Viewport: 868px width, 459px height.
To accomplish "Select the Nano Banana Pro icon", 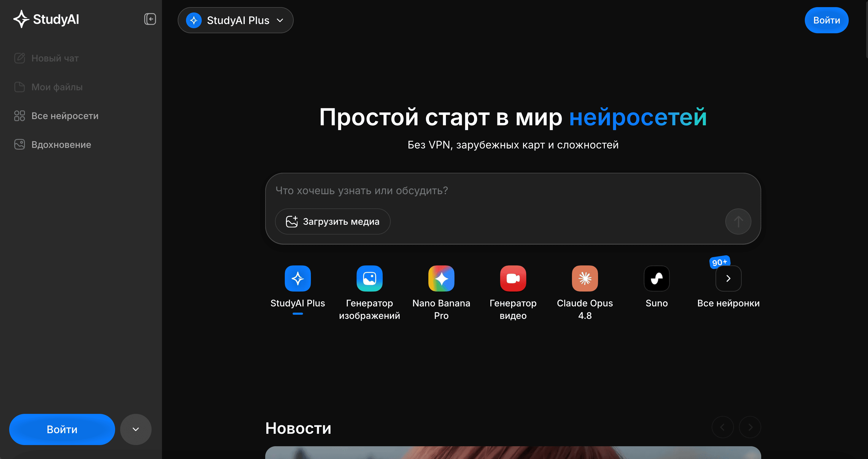I will (x=441, y=278).
